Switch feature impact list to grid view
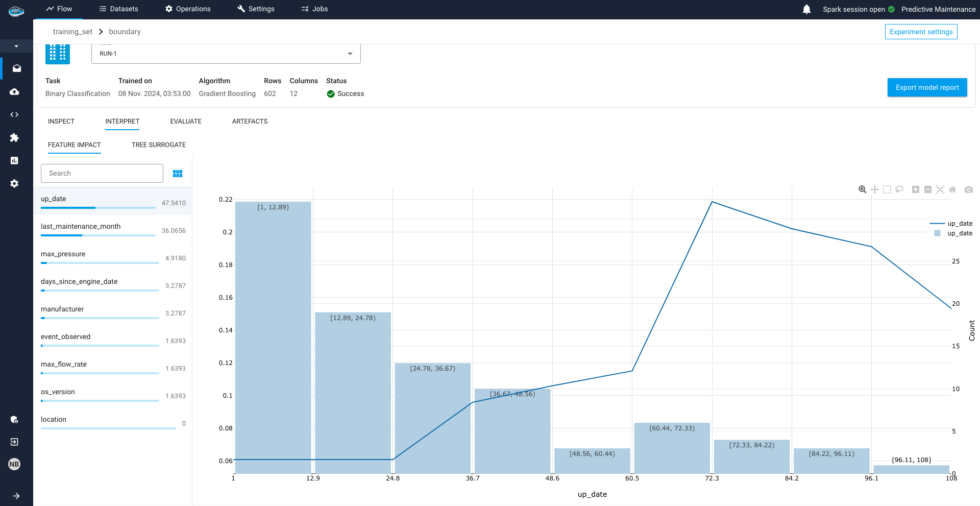Viewport: 980px width, 506px height. pyautogui.click(x=178, y=173)
